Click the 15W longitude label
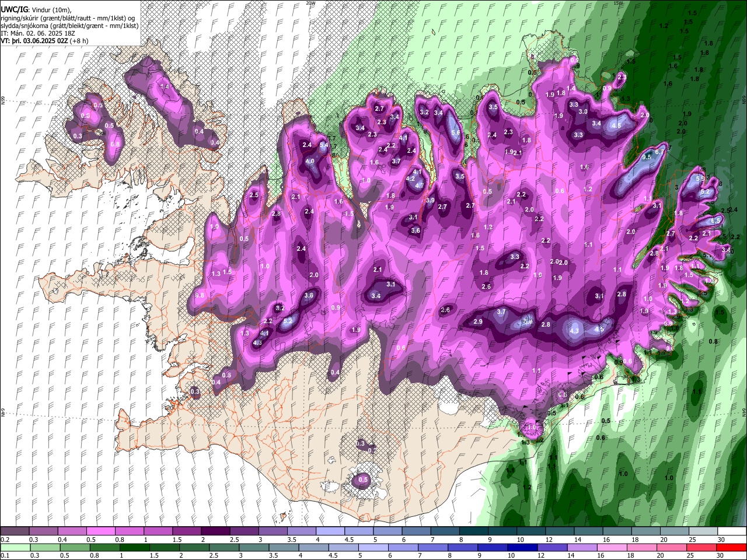The width and height of the screenshot is (747, 560). [x=618, y=3]
